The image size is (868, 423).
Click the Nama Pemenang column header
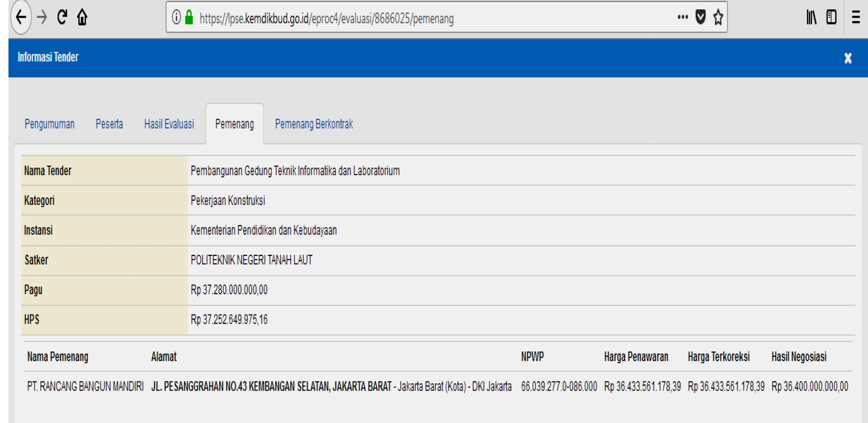pyautogui.click(x=58, y=357)
